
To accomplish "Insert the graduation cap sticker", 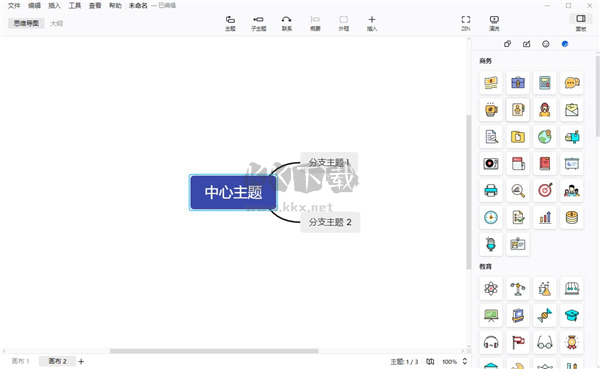I will pyautogui.click(x=572, y=315).
